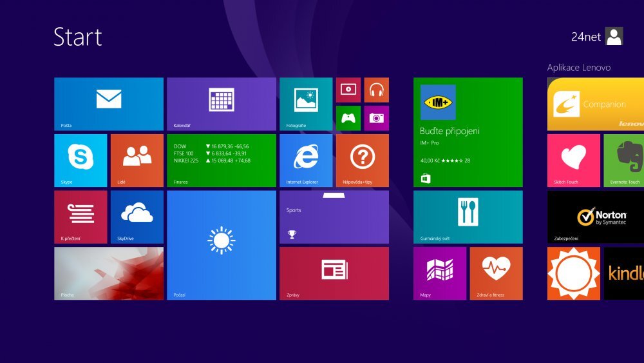Open the IM+ Pro store tile
This screenshot has width=644, height=363.
click(468, 132)
